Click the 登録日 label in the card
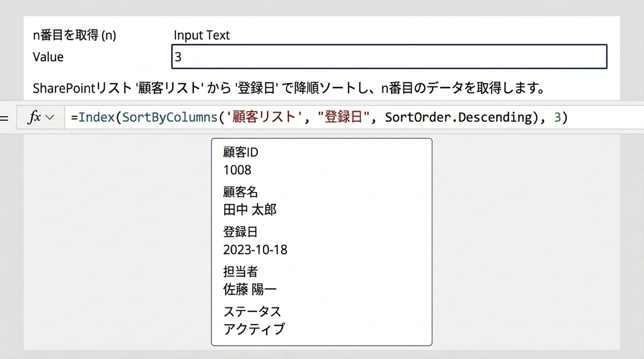The image size is (644, 359). [240, 232]
